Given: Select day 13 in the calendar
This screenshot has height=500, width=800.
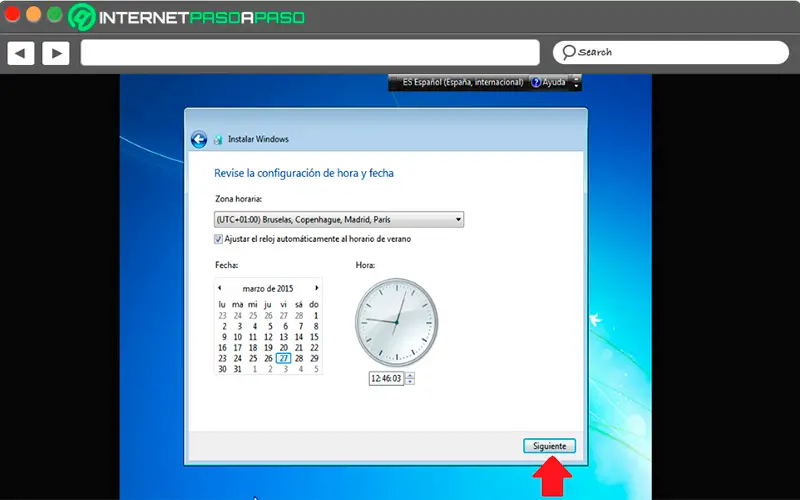Looking at the screenshot, I should coord(284,337).
